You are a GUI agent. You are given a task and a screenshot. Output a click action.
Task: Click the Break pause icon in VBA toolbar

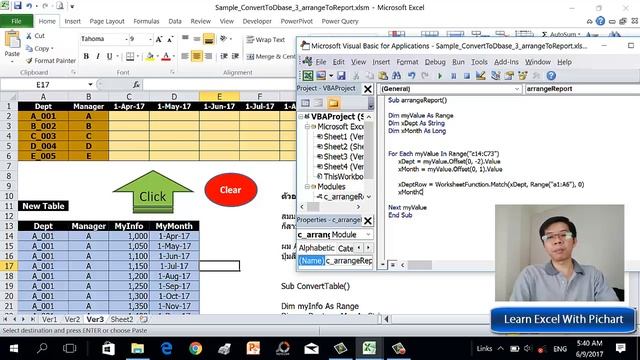tap(453, 76)
